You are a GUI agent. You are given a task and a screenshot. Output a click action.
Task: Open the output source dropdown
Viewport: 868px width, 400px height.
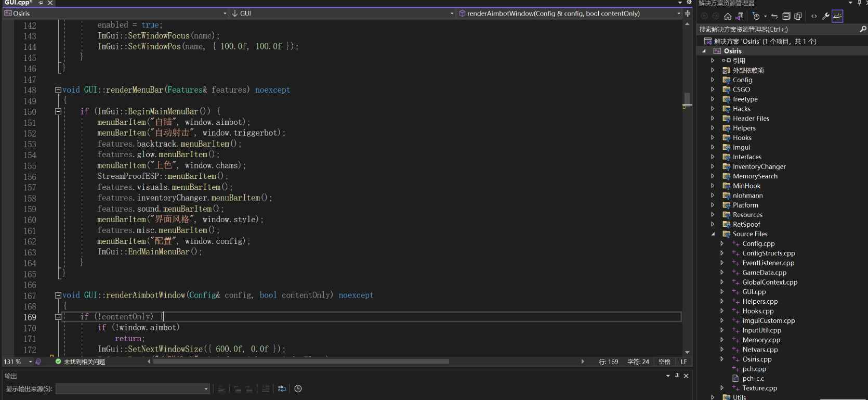[x=206, y=389]
